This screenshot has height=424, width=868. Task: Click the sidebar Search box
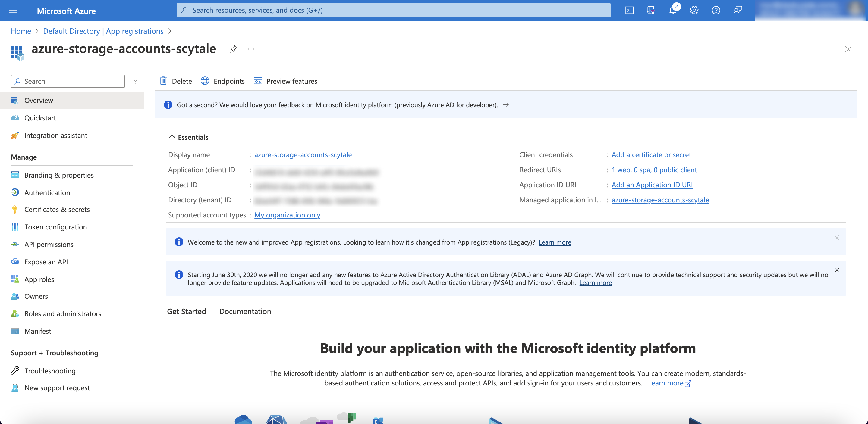click(68, 81)
